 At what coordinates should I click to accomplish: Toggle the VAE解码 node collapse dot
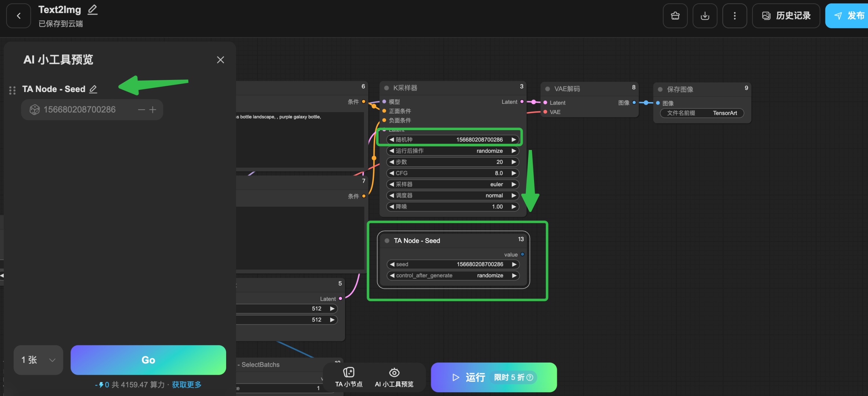[x=547, y=89]
